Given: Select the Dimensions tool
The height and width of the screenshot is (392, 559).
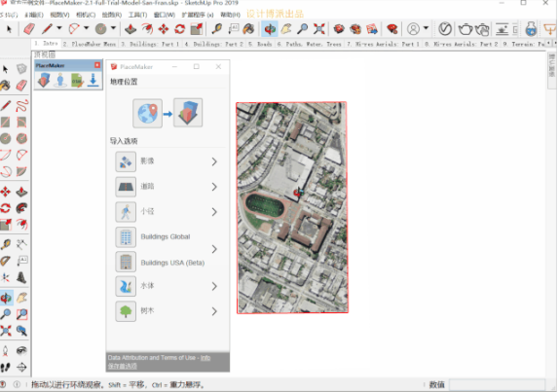Looking at the screenshot, I should (21, 244).
